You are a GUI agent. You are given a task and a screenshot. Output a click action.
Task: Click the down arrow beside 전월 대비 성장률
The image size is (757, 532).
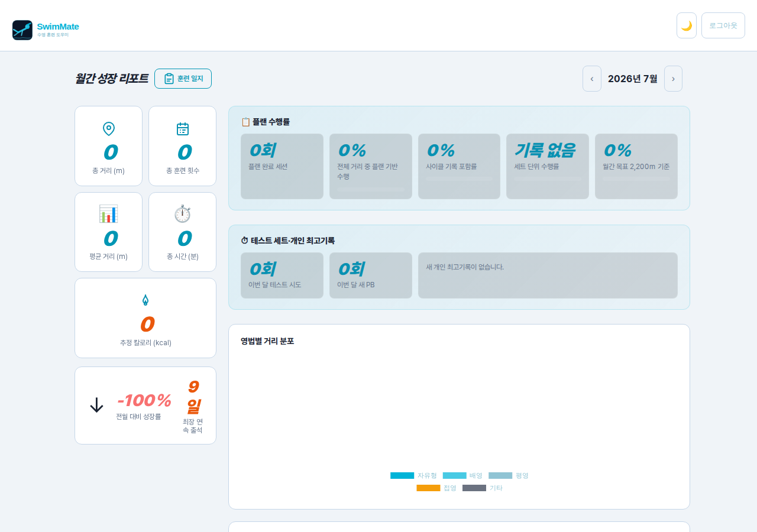(x=96, y=405)
